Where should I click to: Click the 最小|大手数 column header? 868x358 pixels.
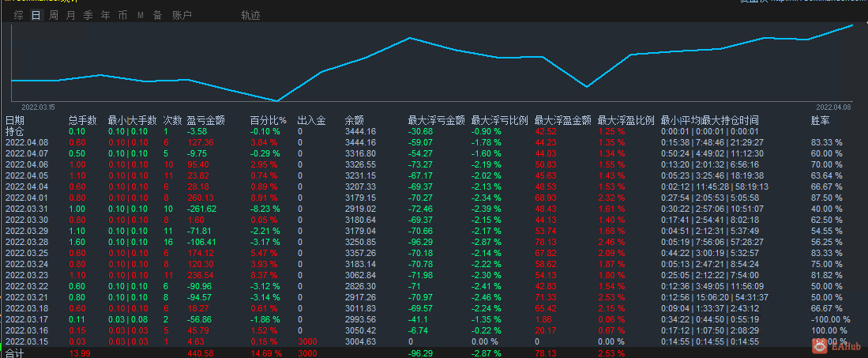[133, 120]
